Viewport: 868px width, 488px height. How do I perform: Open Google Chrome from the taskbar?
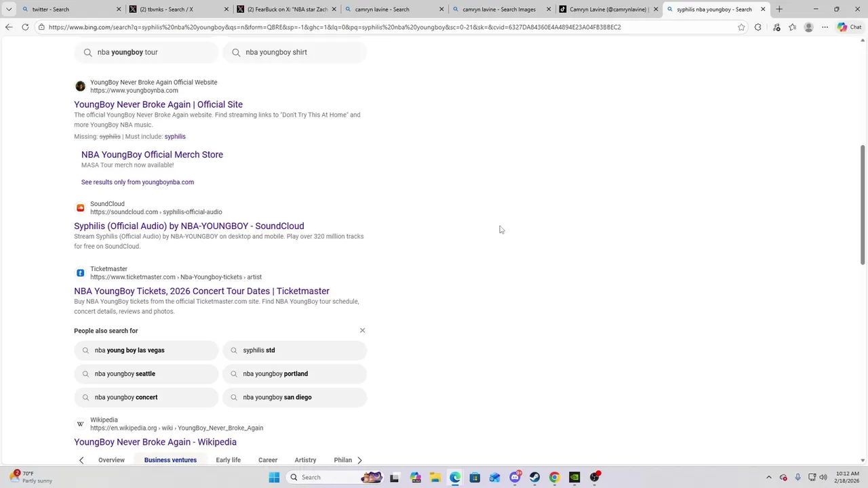click(554, 477)
